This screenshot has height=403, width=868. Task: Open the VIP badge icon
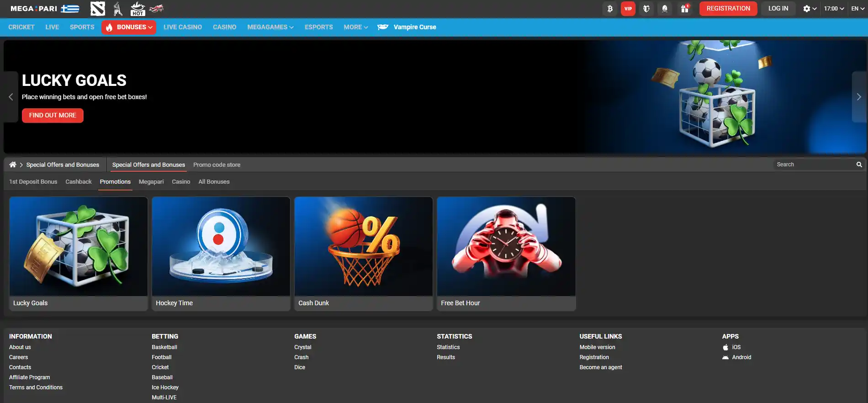(628, 9)
